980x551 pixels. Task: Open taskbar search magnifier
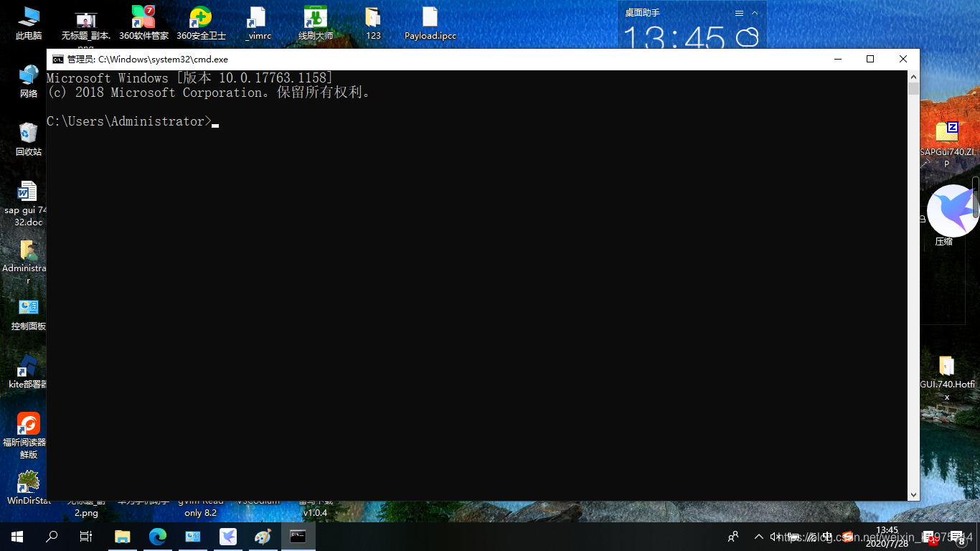pyautogui.click(x=52, y=537)
